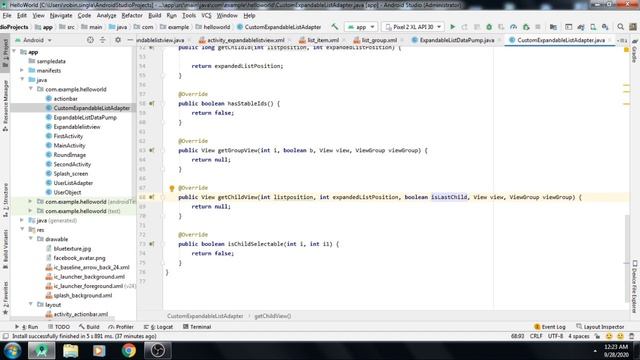Open the Pixel 2 XL API 30 device dropdown
The height and width of the screenshot is (360, 640).
[413, 27]
